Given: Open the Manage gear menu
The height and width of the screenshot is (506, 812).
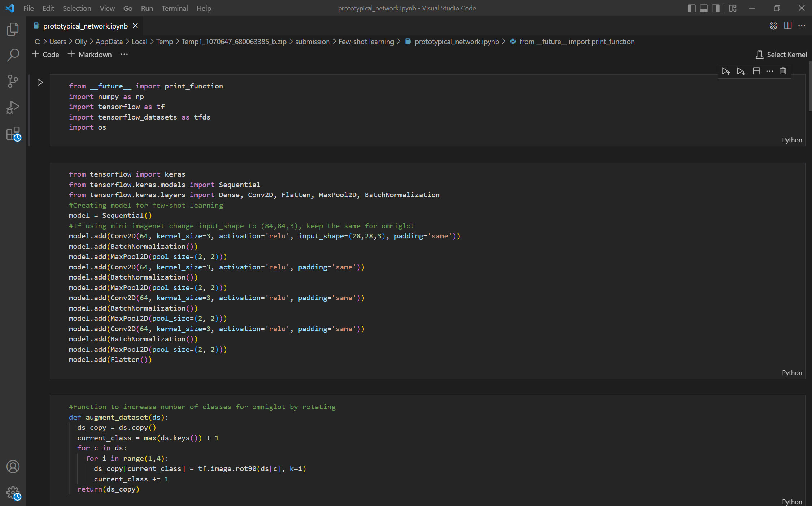Looking at the screenshot, I should [x=13, y=493].
